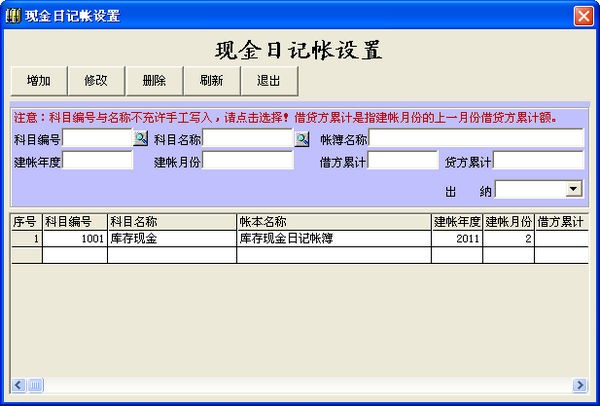
Task: Click the 科目编号 column header
Action: click(74, 222)
